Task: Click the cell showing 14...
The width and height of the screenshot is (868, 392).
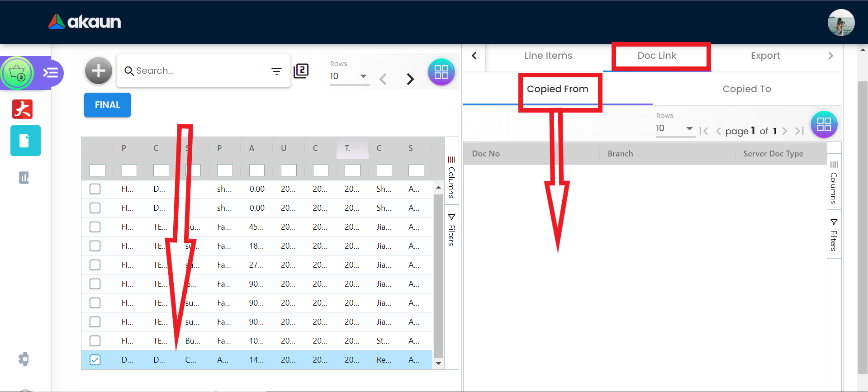Action: (256, 360)
